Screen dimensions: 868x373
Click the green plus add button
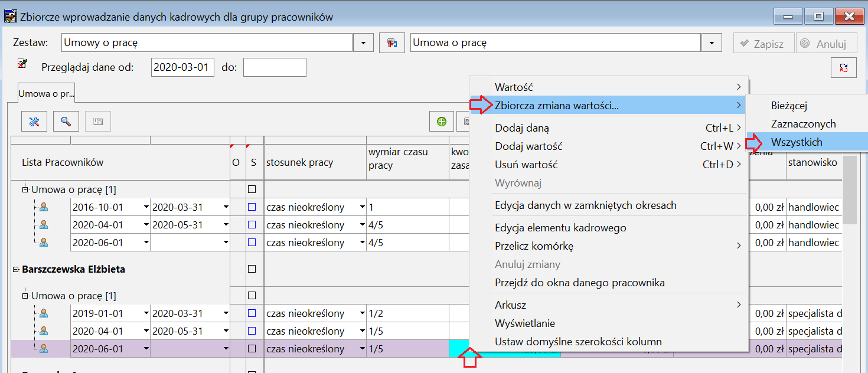coord(441,122)
